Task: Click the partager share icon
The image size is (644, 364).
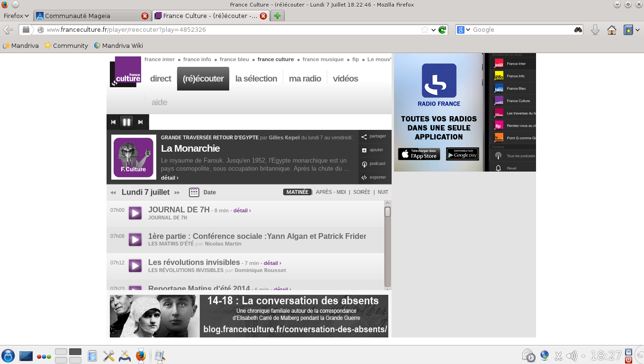Action: click(x=364, y=137)
